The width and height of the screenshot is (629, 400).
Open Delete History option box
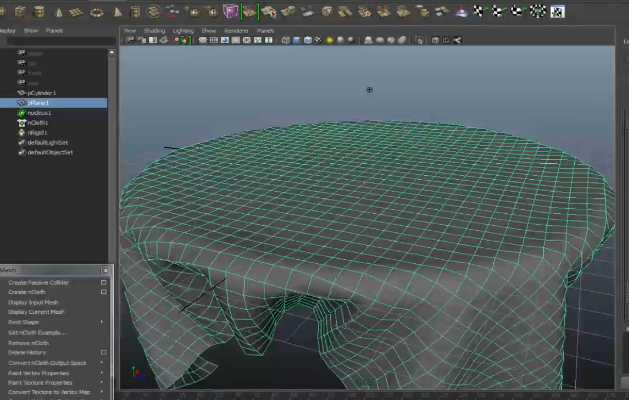103,352
